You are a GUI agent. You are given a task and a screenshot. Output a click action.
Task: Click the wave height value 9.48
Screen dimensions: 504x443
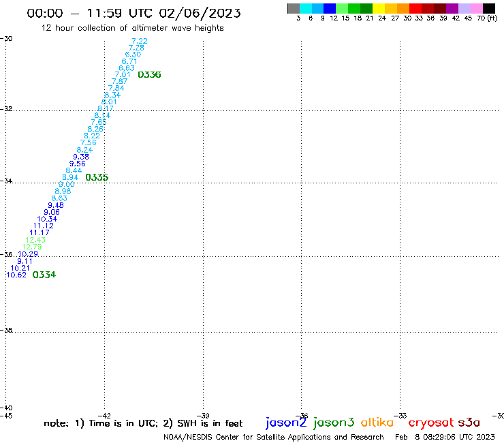[56, 205]
